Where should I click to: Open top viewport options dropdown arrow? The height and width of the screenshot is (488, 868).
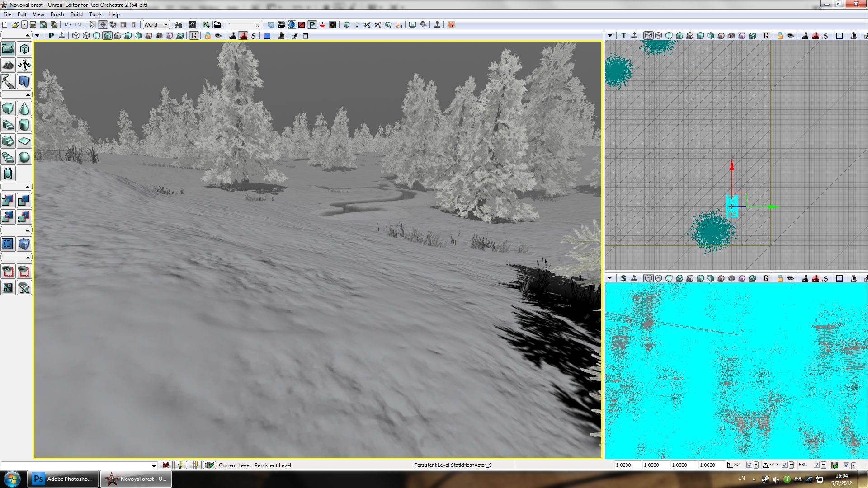[609, 36]
